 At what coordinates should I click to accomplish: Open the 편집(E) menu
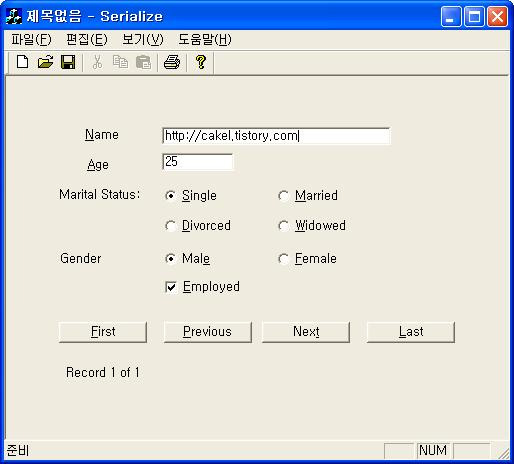pyautogui.click(x=87, y=40)
